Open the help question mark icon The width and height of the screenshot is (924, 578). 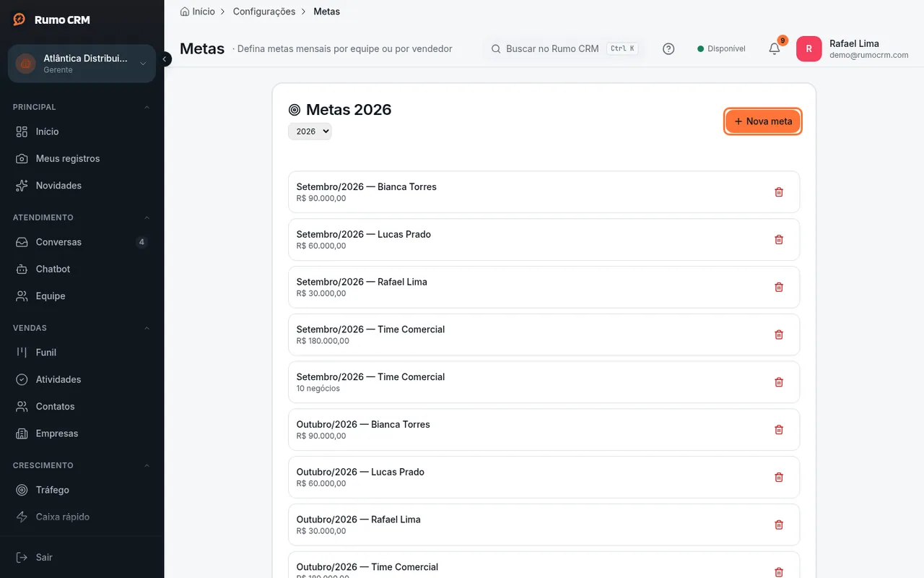[668, 49]
